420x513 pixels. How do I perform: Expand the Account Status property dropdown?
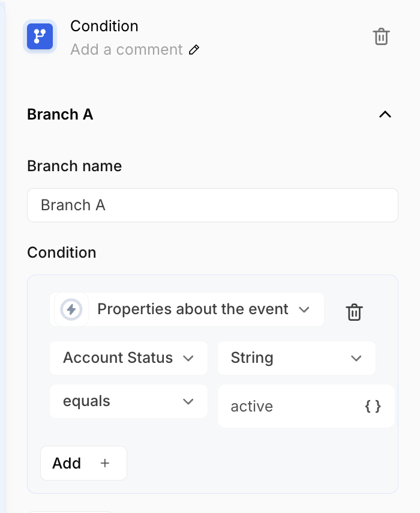128,358
